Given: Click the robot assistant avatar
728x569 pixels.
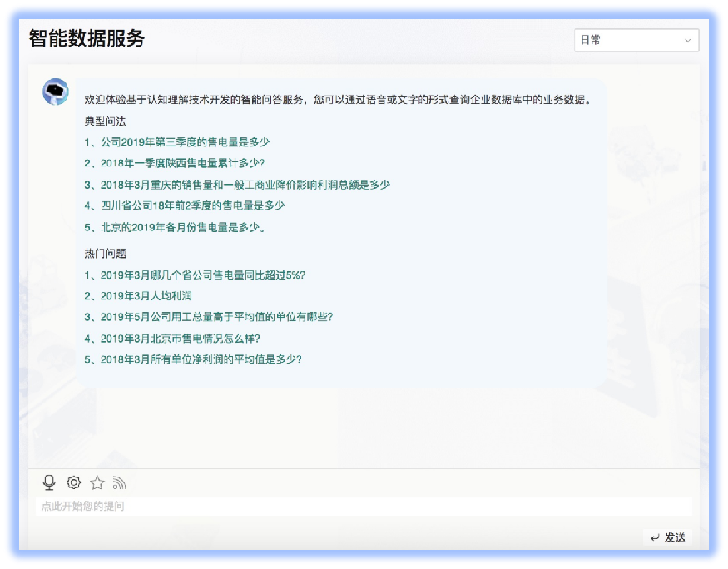Looking at the screenshot, I should click(56, 92).
